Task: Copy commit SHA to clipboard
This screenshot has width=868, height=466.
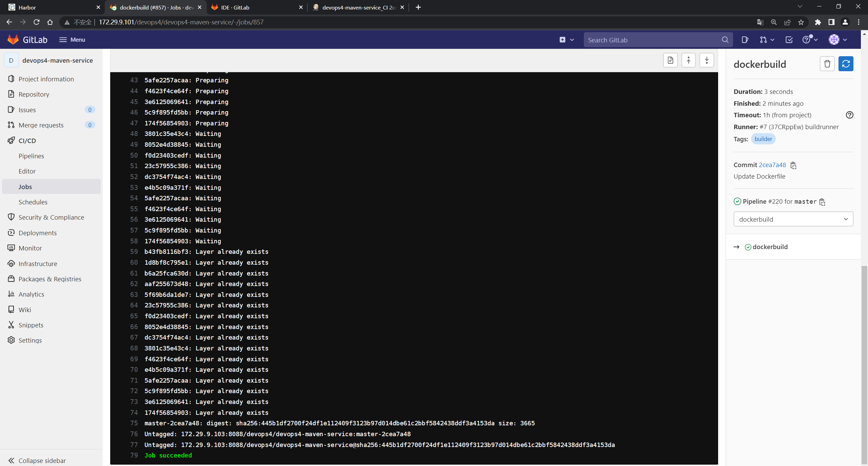Action: pos(793,165)
